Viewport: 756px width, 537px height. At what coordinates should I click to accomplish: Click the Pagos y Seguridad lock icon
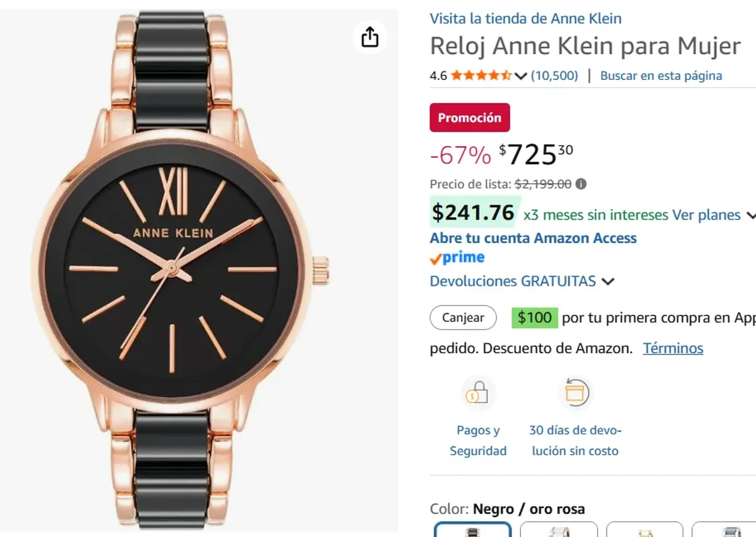tap(479, 393)
